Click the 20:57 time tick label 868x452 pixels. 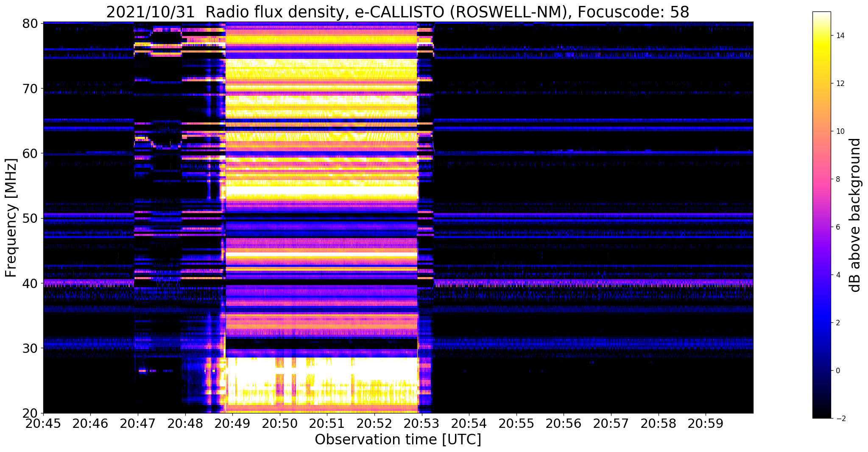click(x=611, y=423)
